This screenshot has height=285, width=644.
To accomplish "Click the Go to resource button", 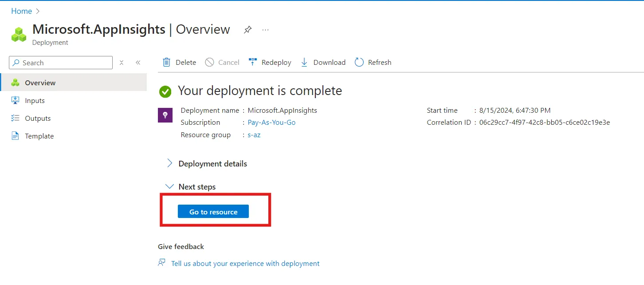I will point(213,211).
